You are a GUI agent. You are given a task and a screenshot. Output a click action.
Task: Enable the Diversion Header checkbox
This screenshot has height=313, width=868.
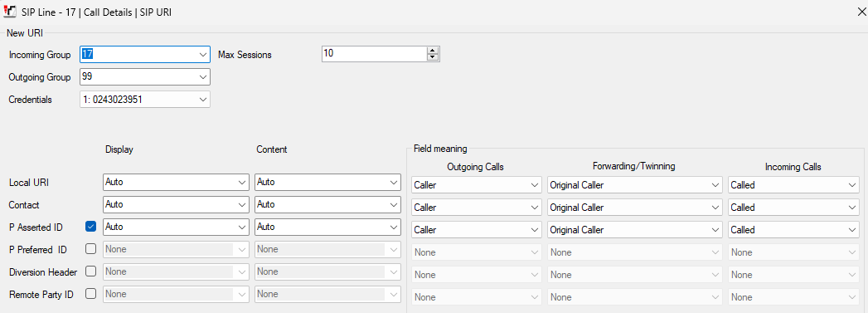click(x=91, y=271)
